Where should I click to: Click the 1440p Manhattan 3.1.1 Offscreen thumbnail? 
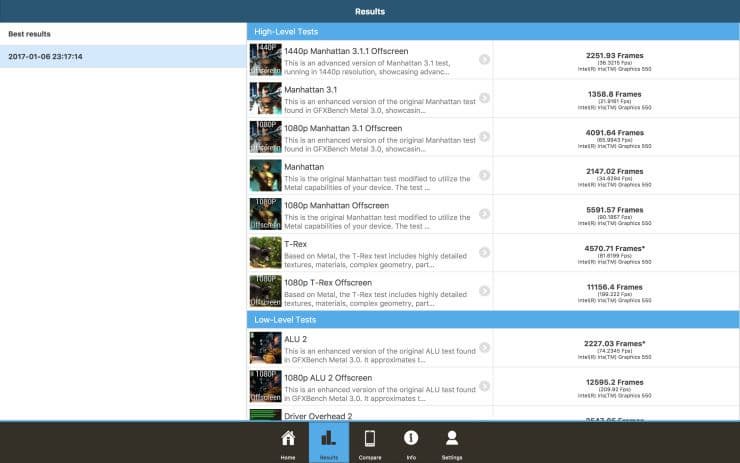pyautogui.click(x=265, y=59)
